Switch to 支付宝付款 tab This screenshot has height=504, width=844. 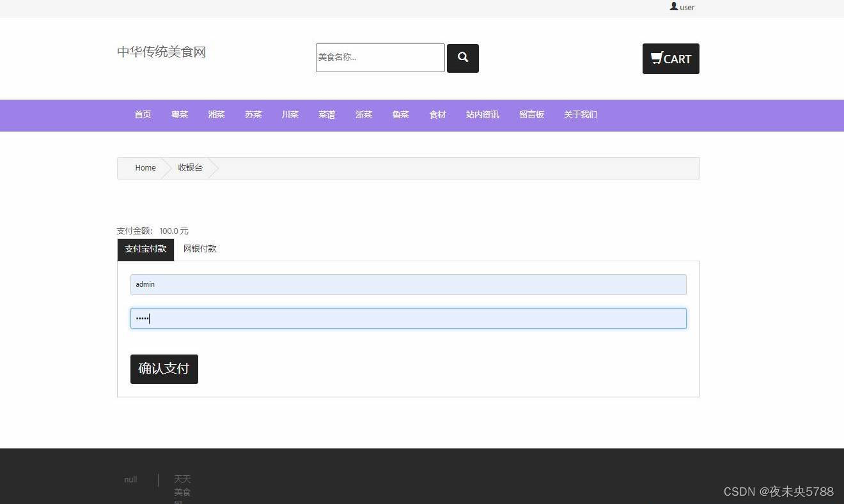145,249
